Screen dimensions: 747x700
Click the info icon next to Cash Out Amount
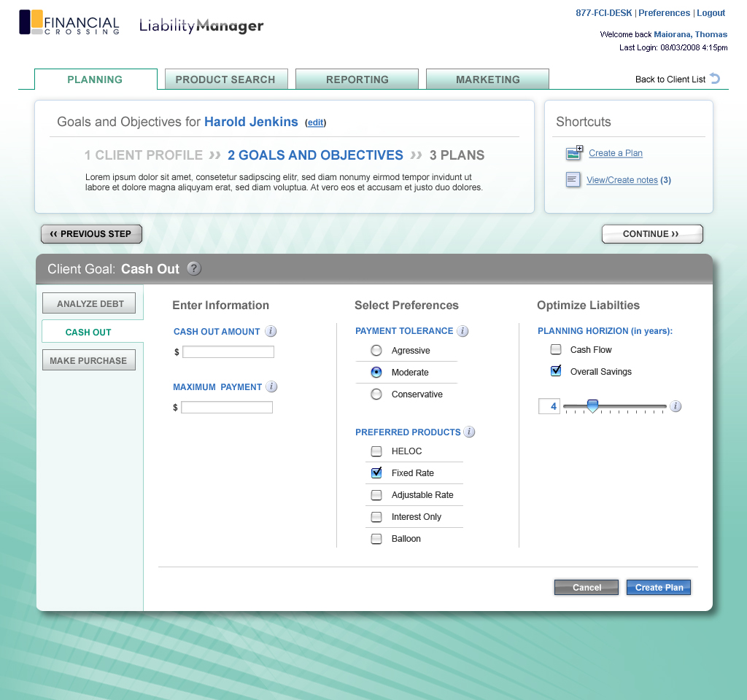point(271,331)
